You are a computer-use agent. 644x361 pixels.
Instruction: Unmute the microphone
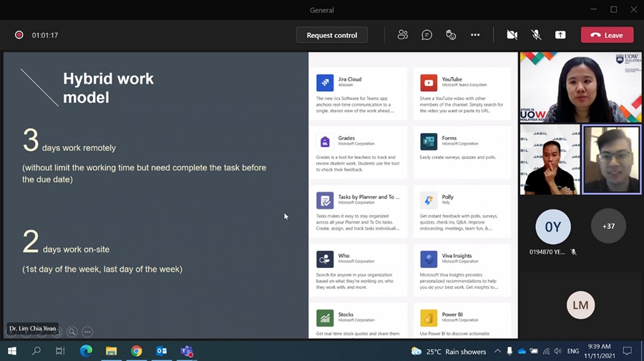point(536,35)
